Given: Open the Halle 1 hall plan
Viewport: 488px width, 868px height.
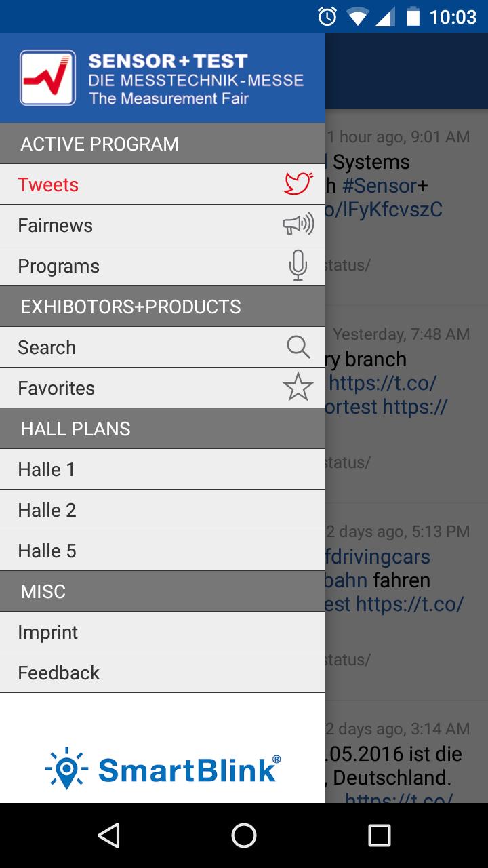Looking at the screenshot, I should coord(47,469).
